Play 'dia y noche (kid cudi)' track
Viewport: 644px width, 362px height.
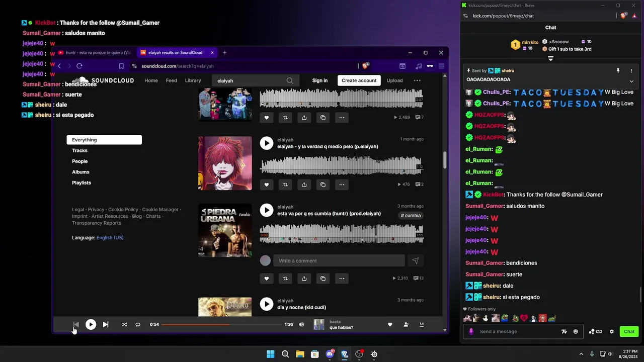point(267,304)
